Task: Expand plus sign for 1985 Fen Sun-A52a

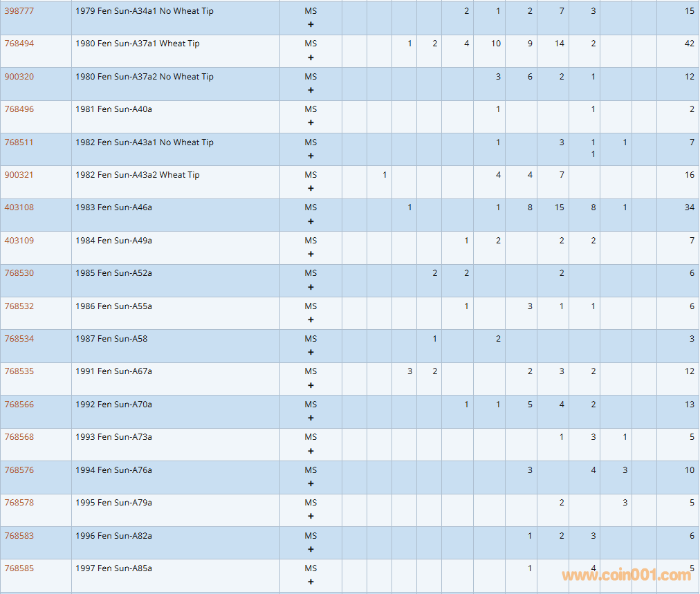Action: [x=311, y=287]
